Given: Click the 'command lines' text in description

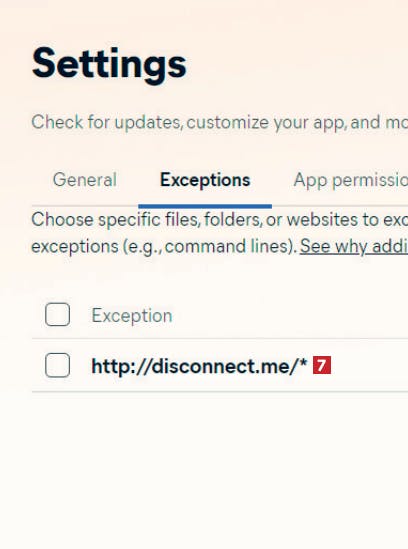Looking at the screenshot, I should 228,246.
